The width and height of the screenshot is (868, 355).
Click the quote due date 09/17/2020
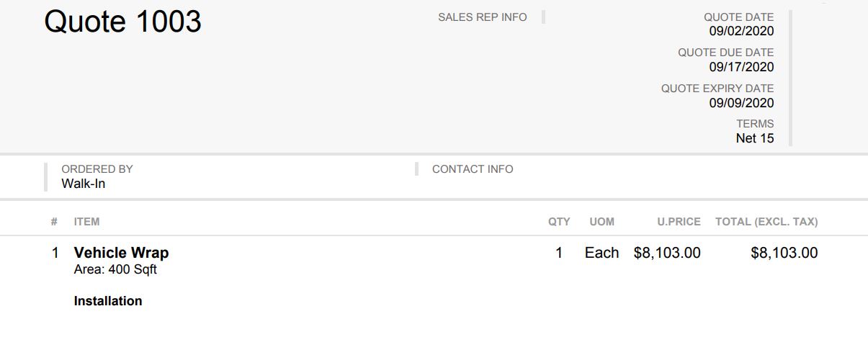click(x=741, y=67)
